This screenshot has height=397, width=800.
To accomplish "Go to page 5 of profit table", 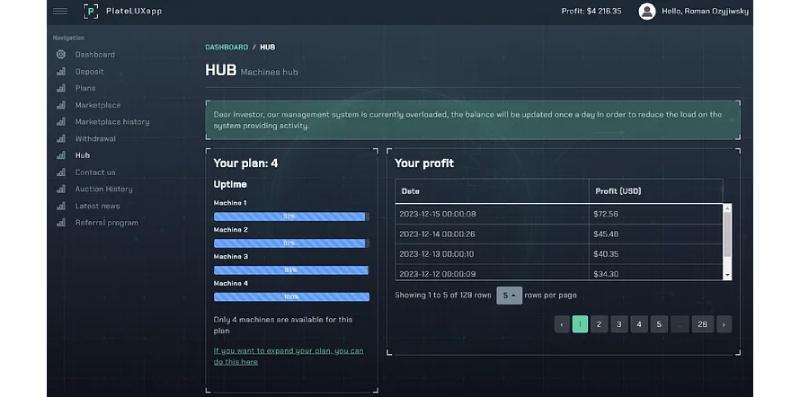I will (x=659, y=324).
